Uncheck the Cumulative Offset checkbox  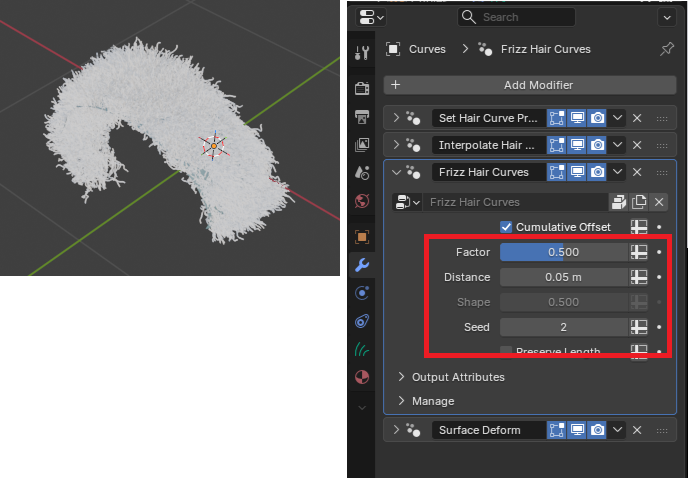pos(506,227)
